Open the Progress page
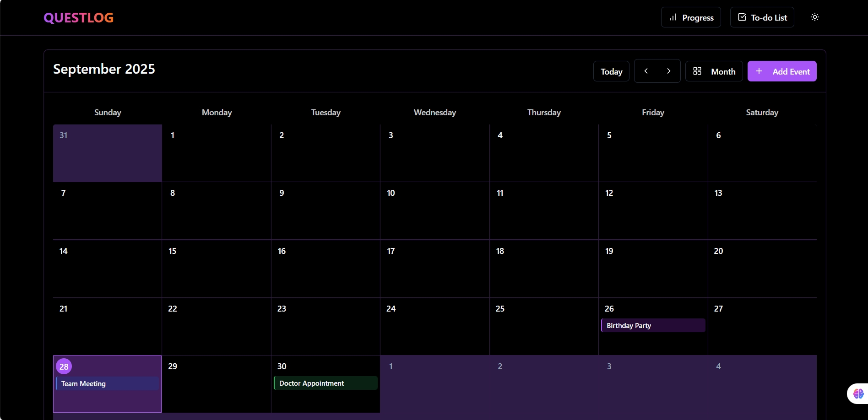This screenshot has height=420, width=868. pyautogui.click(x=690, y=17)
